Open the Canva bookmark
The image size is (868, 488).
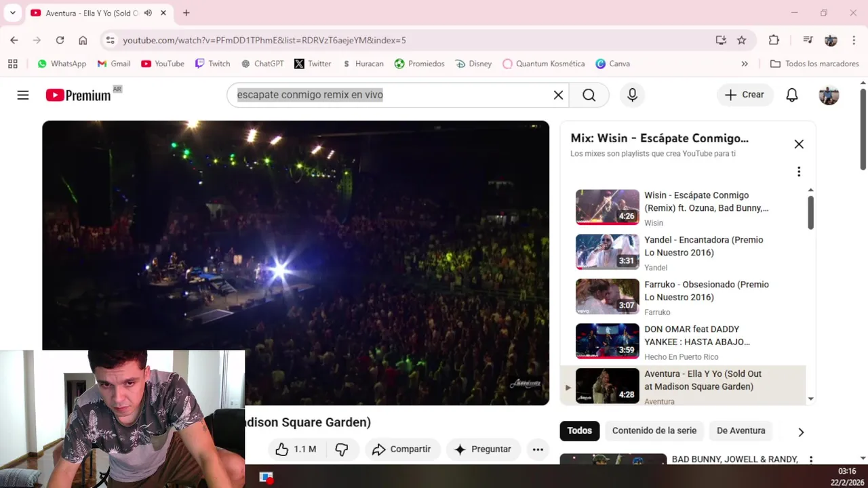tap(613, 64)
